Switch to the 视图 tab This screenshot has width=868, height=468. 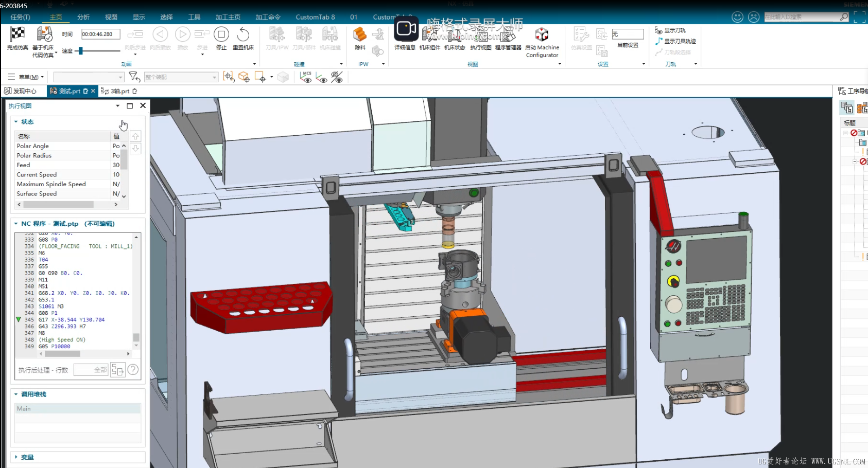pyautogui.click(x=111, y=17)
